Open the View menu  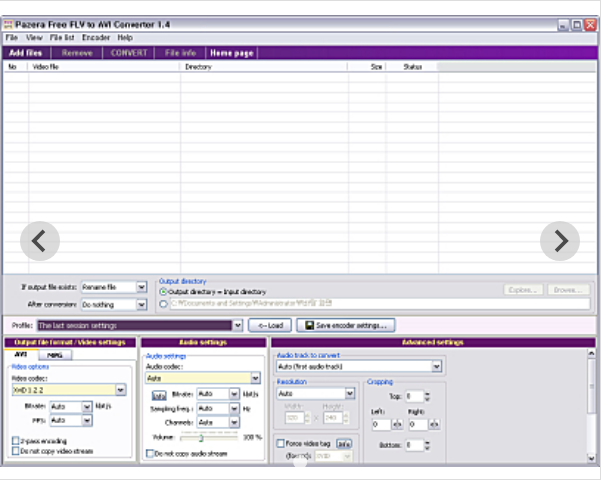tap(34, 38)
